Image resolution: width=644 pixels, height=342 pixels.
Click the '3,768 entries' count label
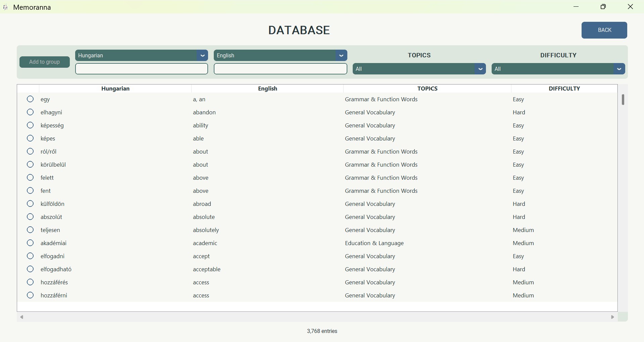coord(322,331)
